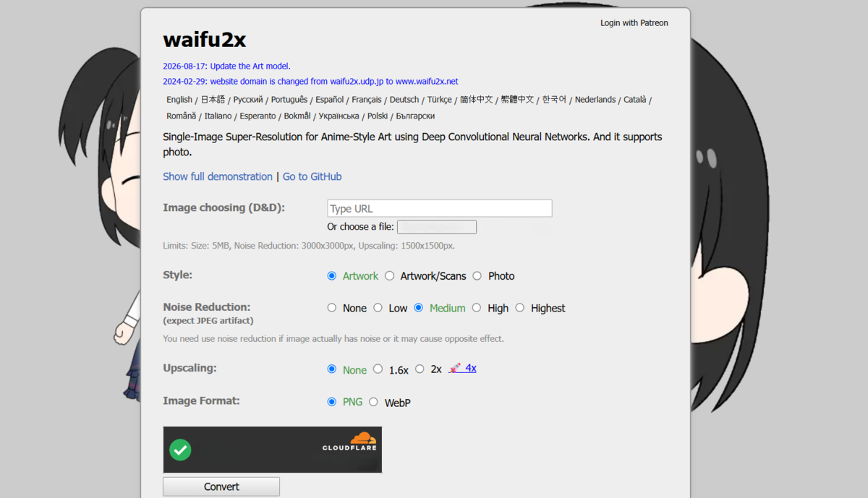Click the choose a file button
This screenshot has width=868, height=498.
437,227
